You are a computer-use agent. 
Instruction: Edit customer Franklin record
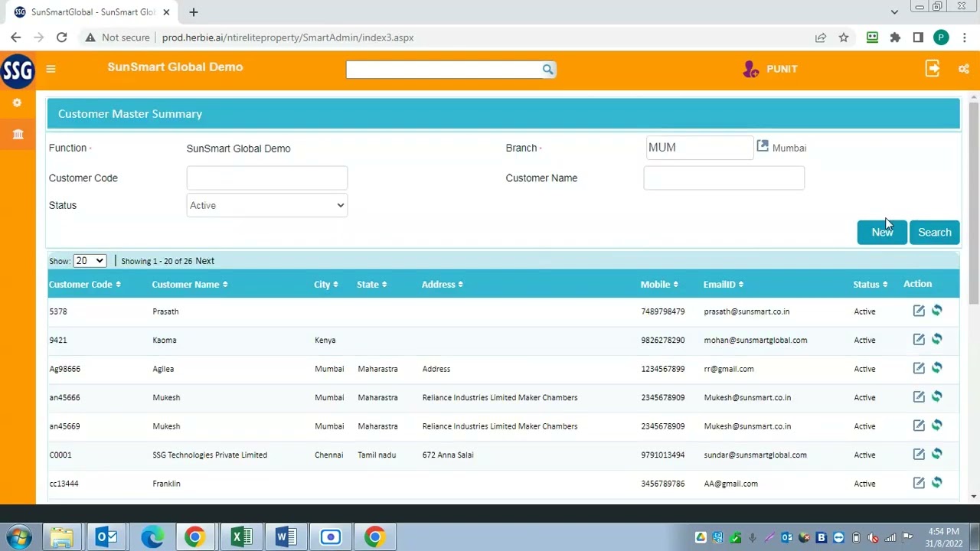(x=919, y=483)
